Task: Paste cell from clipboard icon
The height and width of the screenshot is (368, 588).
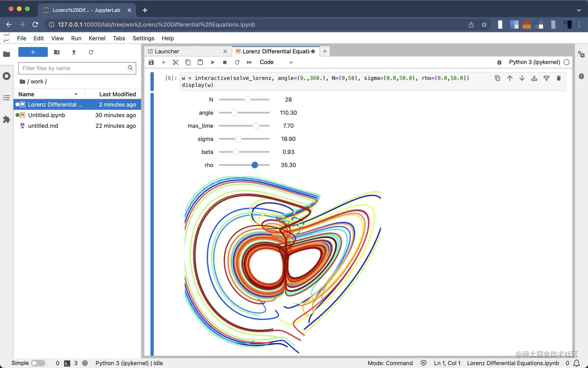Action: click(x=200, y=62)
